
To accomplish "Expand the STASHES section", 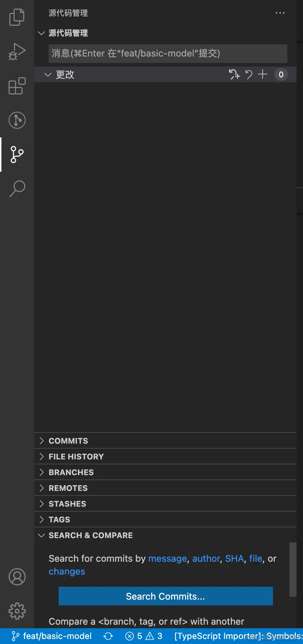I will [67, 504].
